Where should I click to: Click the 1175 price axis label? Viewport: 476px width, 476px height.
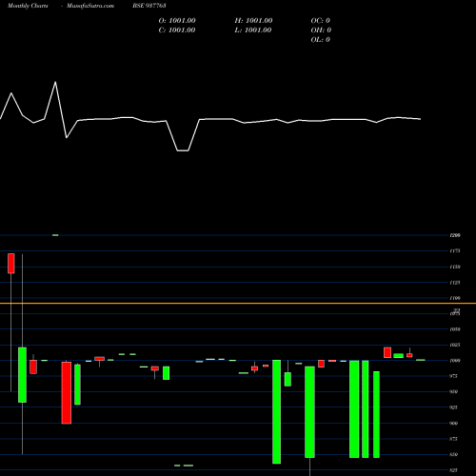[455, 251]
